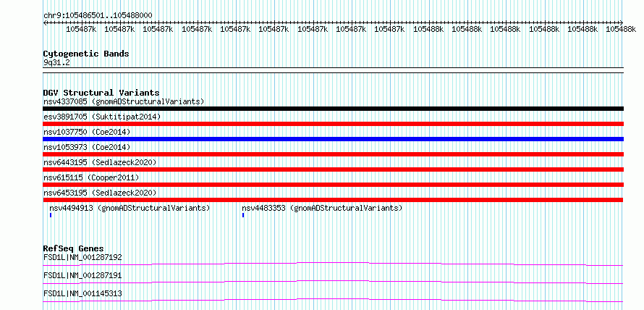
Task: Click the red bar under nsv615115
Action: coord(333,185)
